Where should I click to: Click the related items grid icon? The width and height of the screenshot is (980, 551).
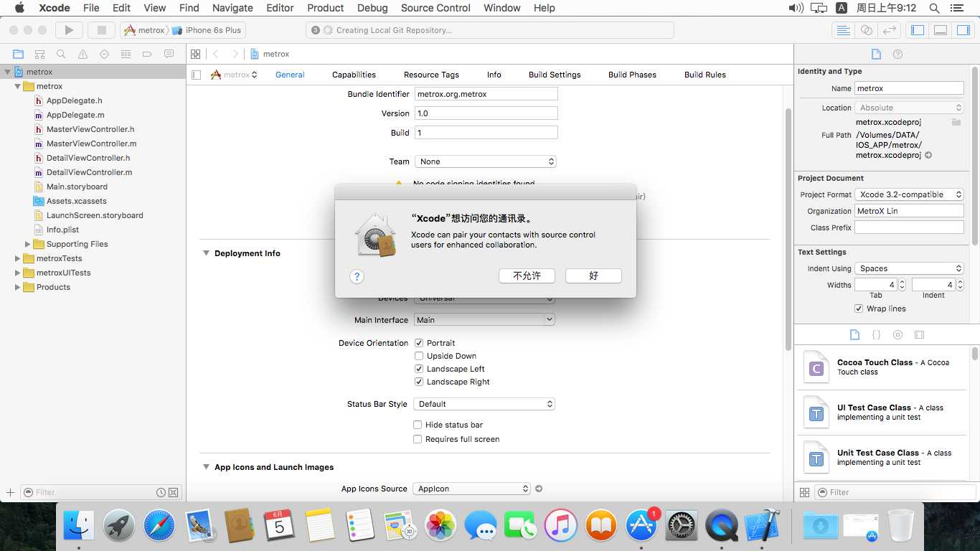click(x=195, y=54)
